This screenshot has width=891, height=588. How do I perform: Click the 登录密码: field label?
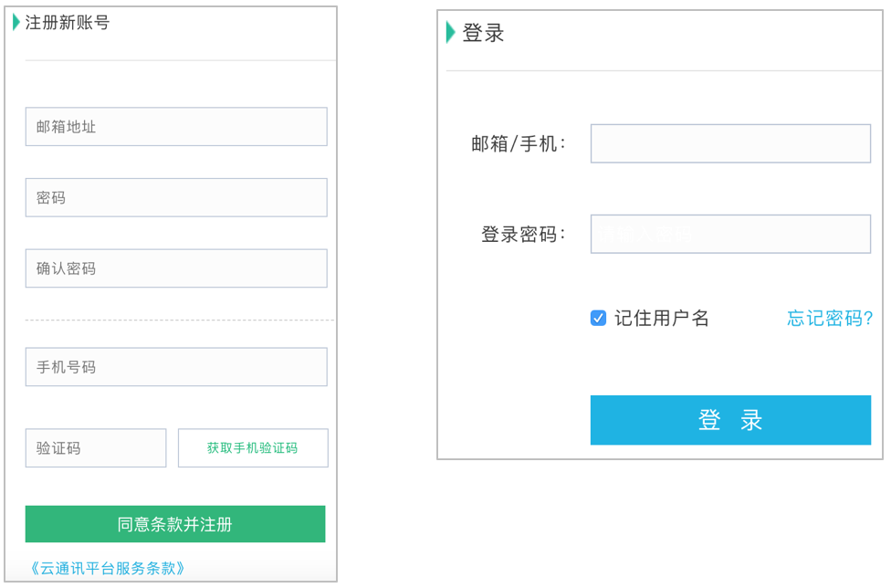coord(524,235)
